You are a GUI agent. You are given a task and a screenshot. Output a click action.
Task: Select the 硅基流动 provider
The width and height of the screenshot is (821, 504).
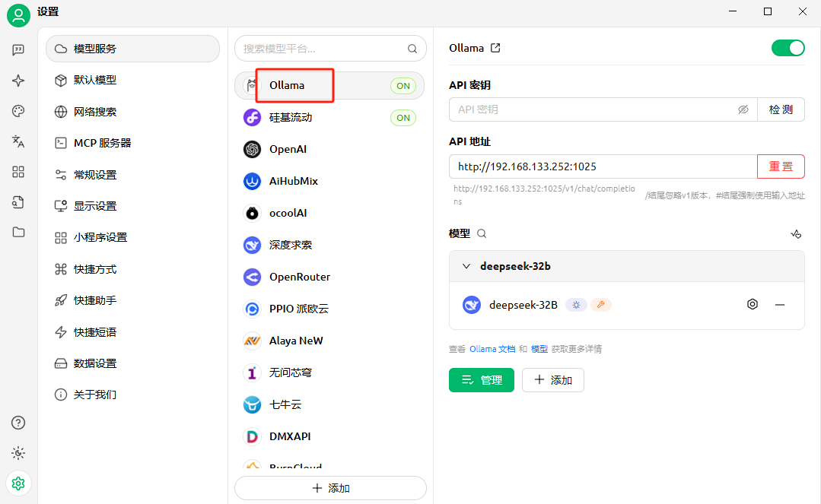[x=329, y=118]
